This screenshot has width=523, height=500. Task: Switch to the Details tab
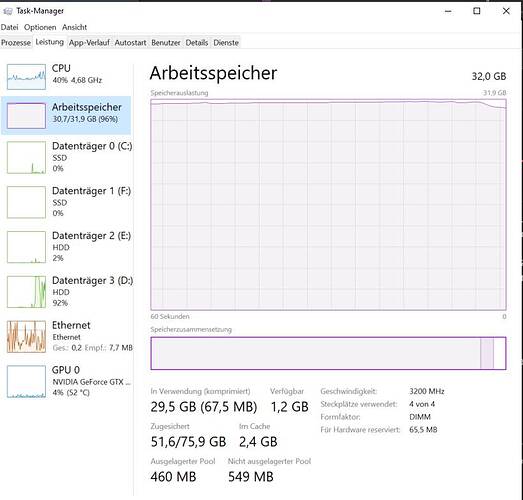197,43
